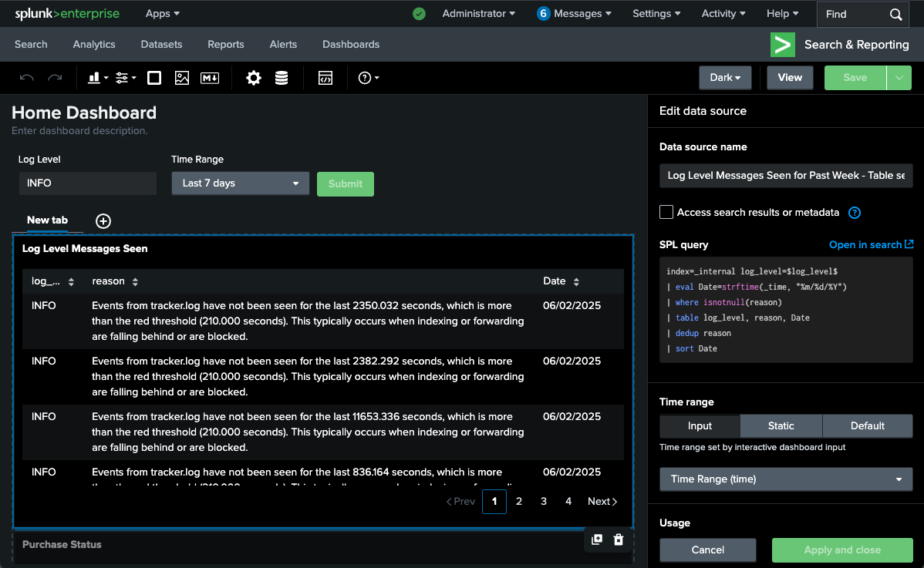Click the Search & Reporting app icon
The image size is (924, 568).
pyautogui.click(x=783, y=45)
